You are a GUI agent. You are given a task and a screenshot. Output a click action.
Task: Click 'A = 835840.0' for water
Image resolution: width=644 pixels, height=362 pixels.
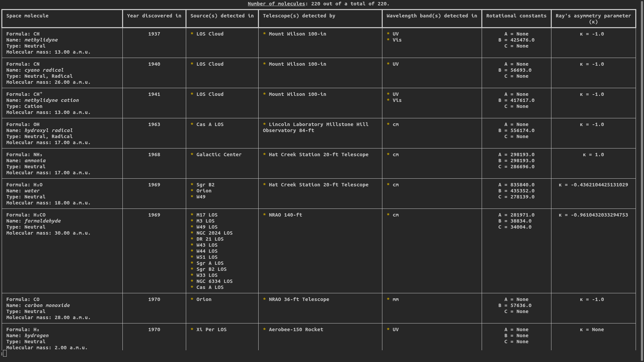pyautogui.click(x=516, y=185)
